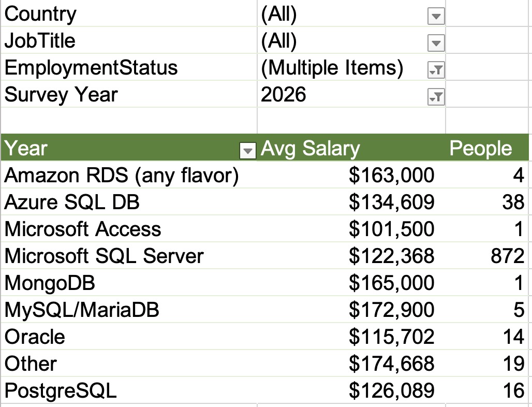Select the Oracle average salary $115,702
Viewport: 532px width, 407px height.
(391, 337)
